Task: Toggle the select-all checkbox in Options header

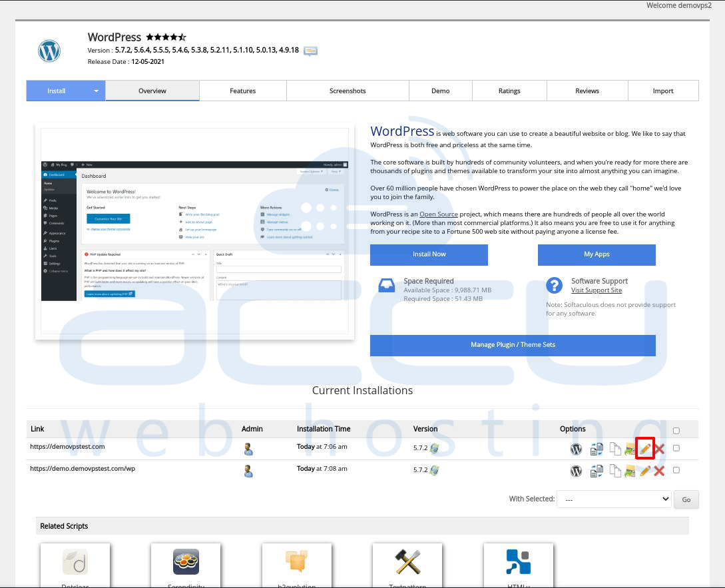Action: 676,431
